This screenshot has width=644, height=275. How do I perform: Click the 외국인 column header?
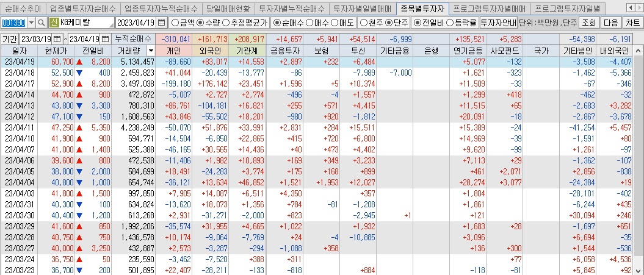209,51
